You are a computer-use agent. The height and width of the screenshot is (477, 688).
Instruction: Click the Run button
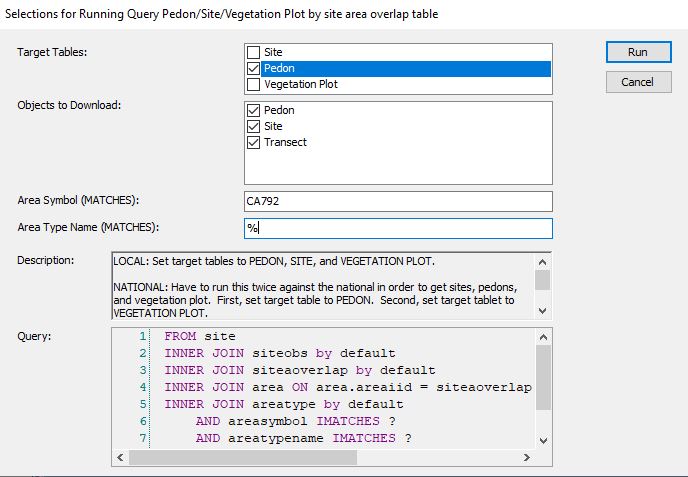[x=638, y=52]
